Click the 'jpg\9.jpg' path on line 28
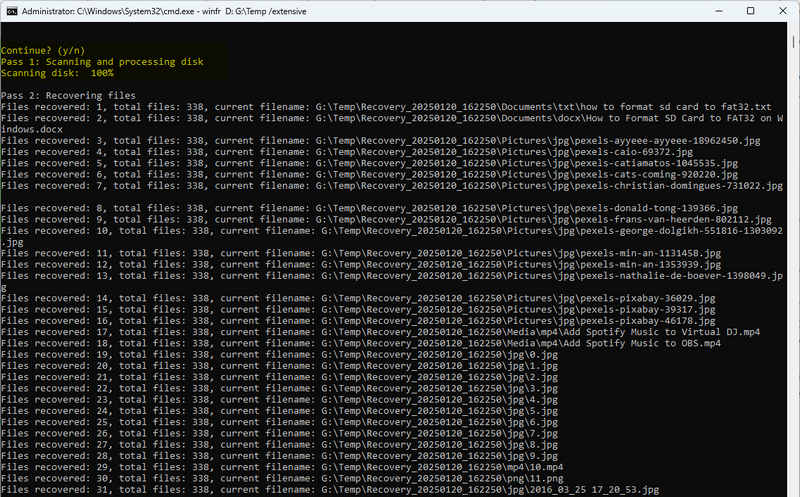This screenshot has width=800, height=497. pos(532,455)
